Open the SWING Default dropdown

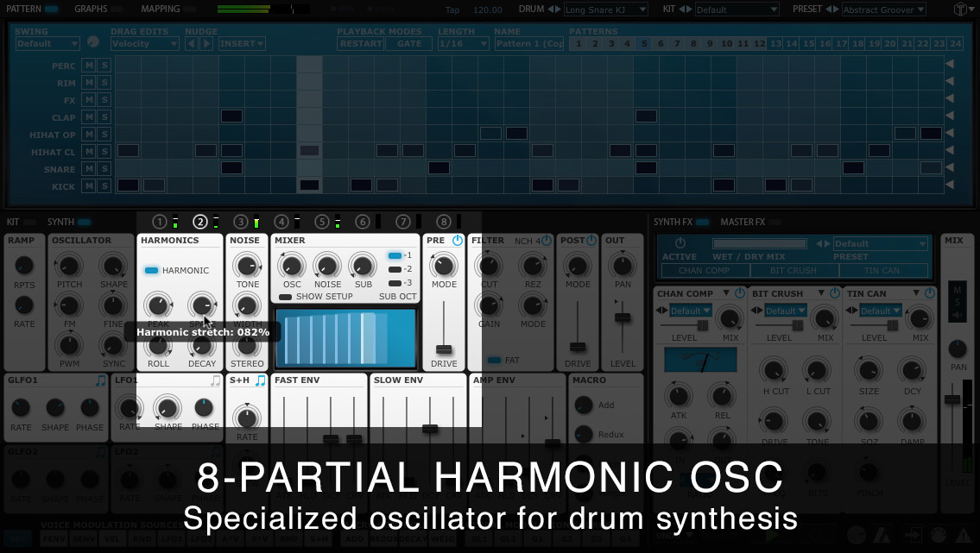tap(47, 44)
